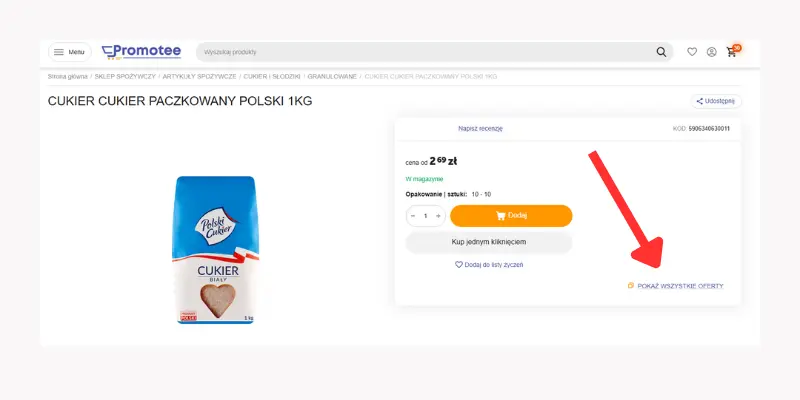
Task: Open SKLEP SPOŻYWCZY breadcrumb link
Action: pos(125,76)
